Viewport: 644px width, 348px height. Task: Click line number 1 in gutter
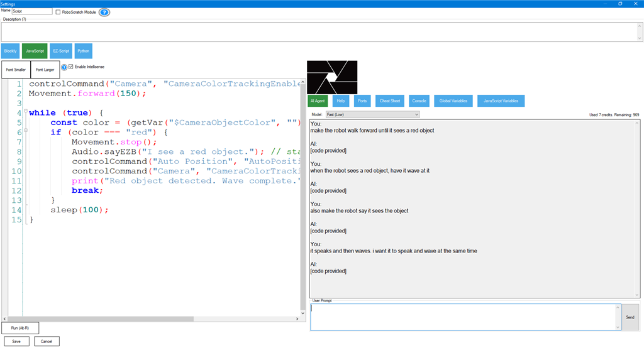(x=19, y=84)
